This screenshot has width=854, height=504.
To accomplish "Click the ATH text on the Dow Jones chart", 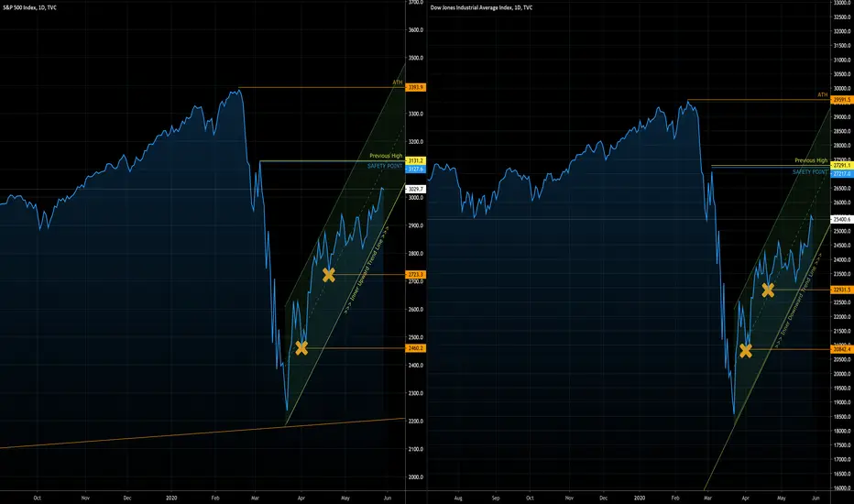I will coord(823,94).
